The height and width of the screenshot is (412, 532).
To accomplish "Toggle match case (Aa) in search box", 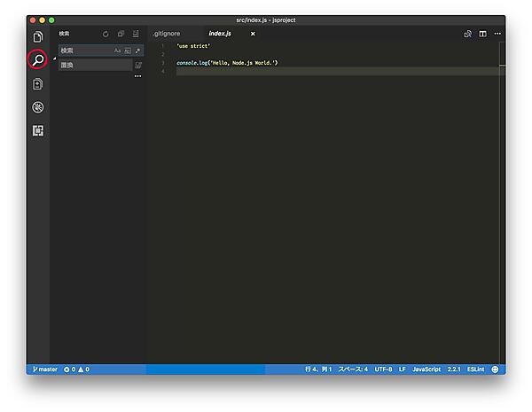I will click(x=117, y=51).
